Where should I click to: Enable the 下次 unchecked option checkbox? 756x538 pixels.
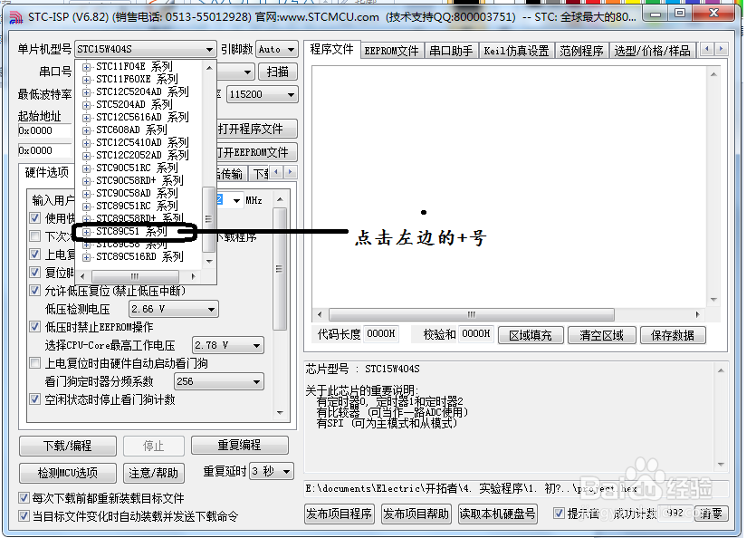coord(34,236)
